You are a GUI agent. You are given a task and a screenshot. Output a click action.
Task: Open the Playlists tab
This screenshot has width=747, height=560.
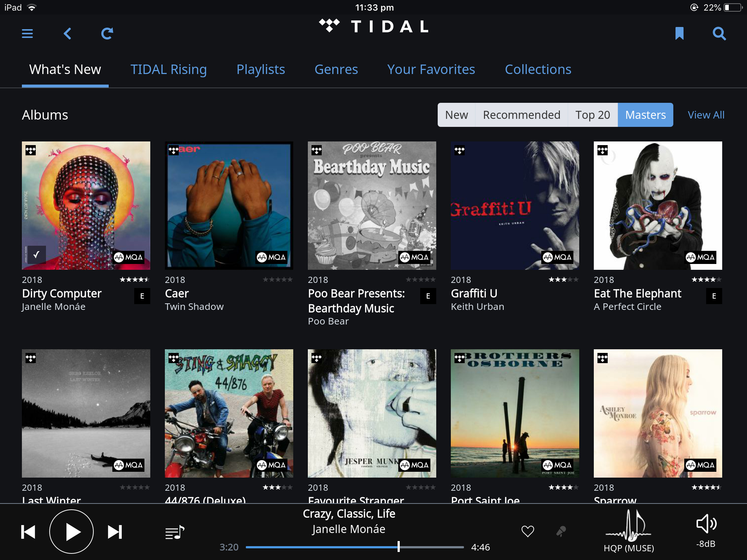click(261, 70)
